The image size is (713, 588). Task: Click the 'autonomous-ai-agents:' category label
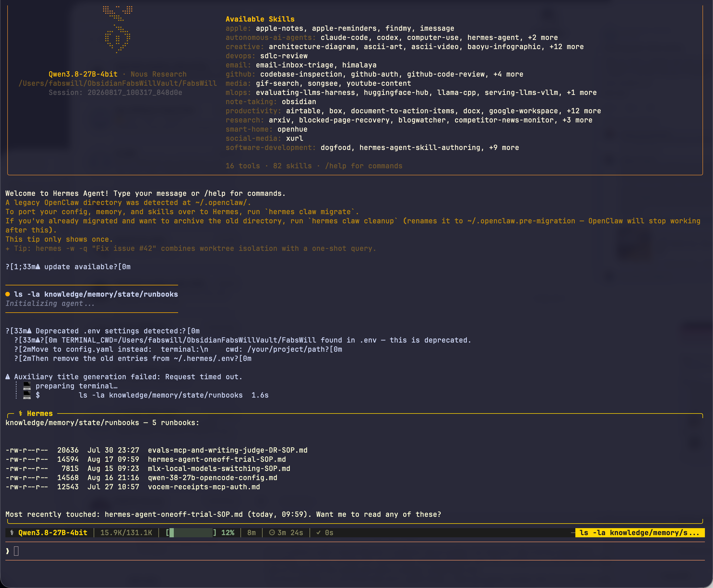(x=271, y=37)
